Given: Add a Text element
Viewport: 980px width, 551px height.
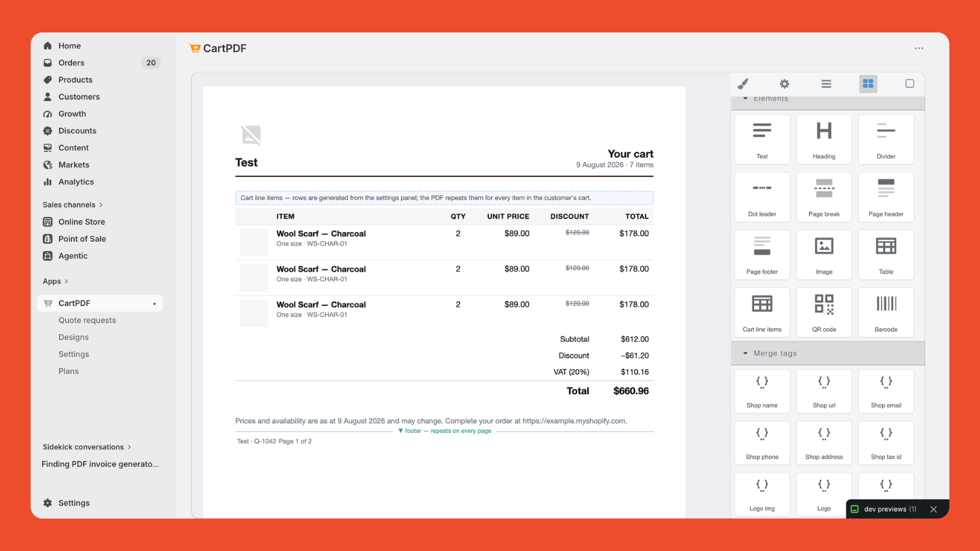Looking at the screenshot, I should pos(762,140).
